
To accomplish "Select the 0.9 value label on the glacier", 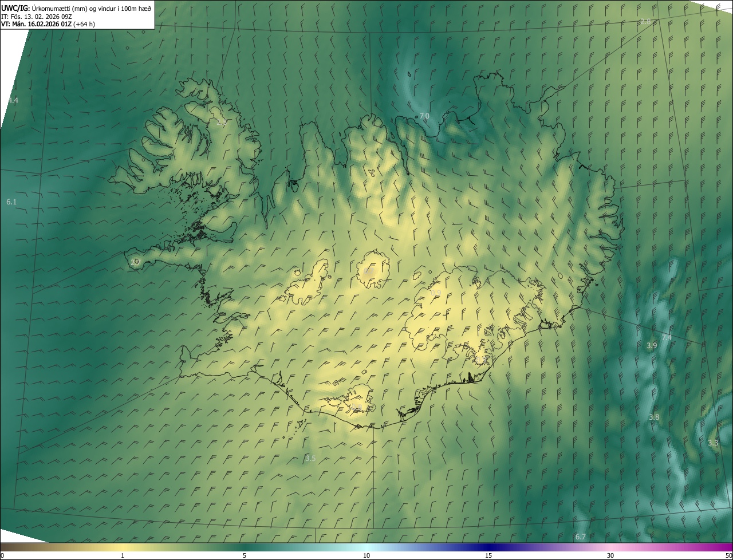I will (436, 293).
